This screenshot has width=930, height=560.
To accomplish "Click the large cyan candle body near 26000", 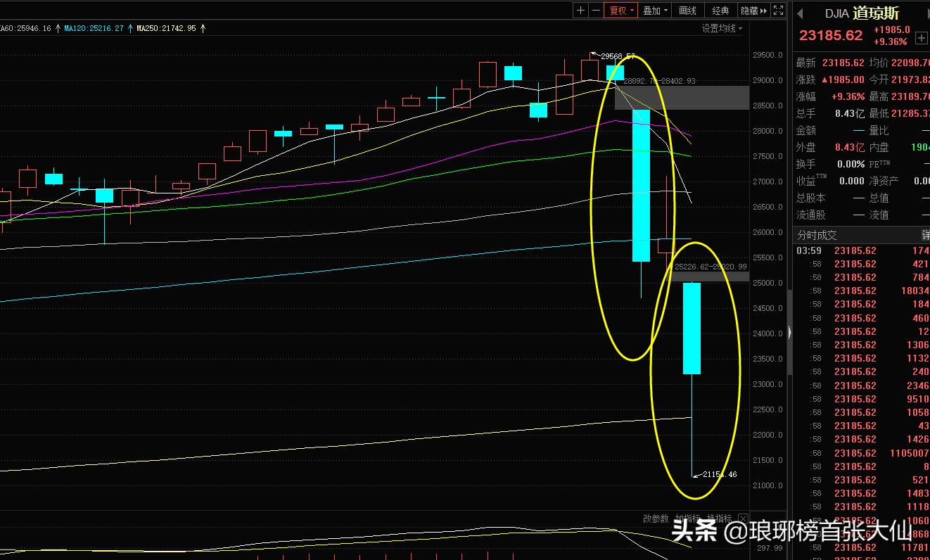I will [x=641, y=186].
